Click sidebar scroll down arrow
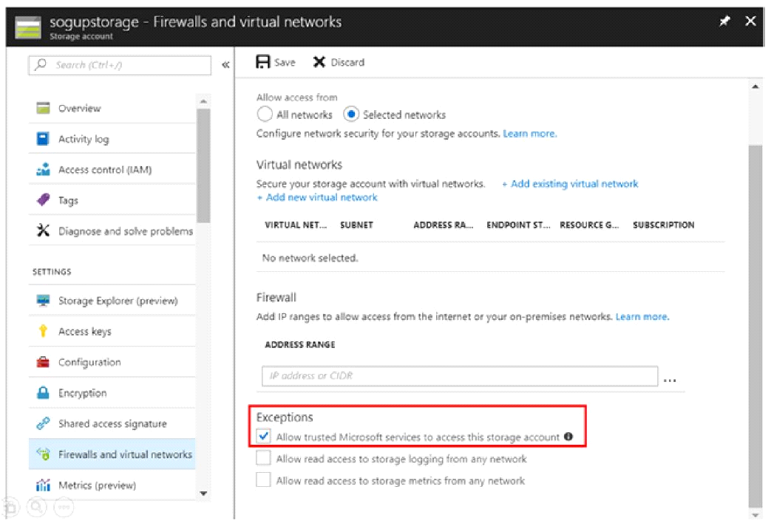771x532 pixels. tap(203, 493)
